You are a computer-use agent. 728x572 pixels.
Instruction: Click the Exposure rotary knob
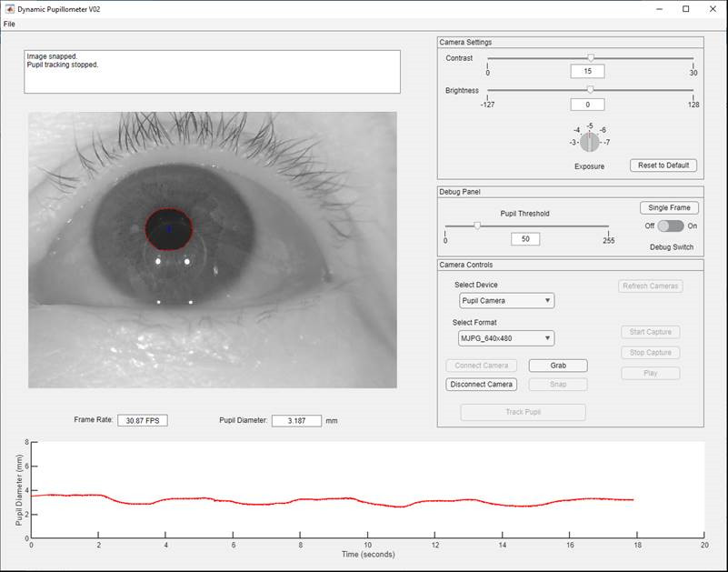[590, 142]
